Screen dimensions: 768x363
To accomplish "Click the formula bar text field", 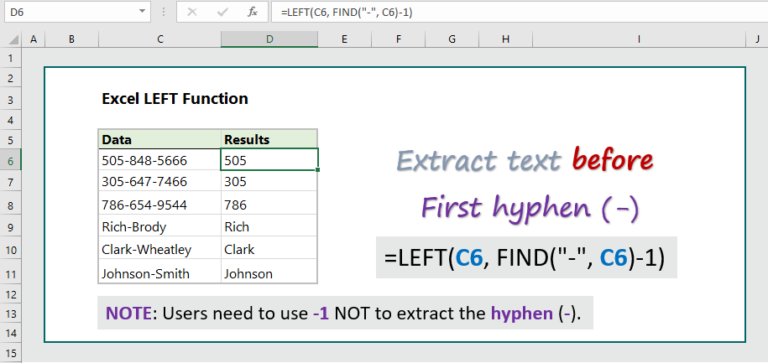I will 519,12.
